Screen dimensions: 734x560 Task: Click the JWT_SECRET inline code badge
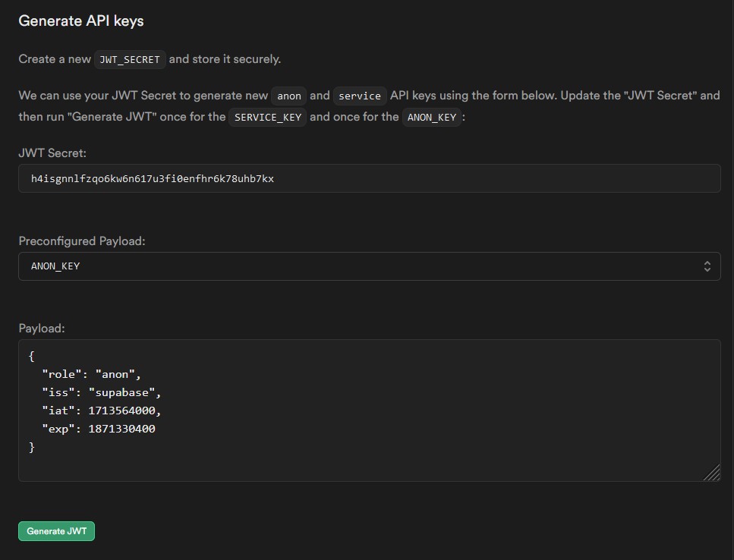click(130, 59)
